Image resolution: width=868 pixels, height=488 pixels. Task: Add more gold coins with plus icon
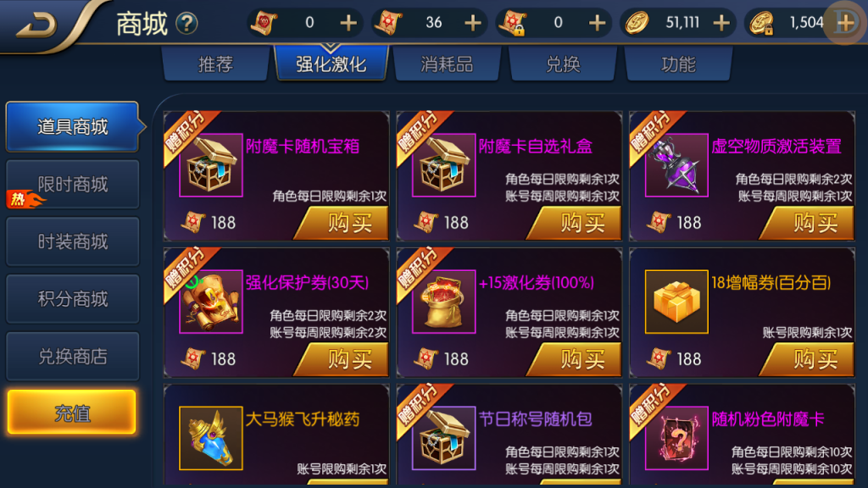click(721, 23)
